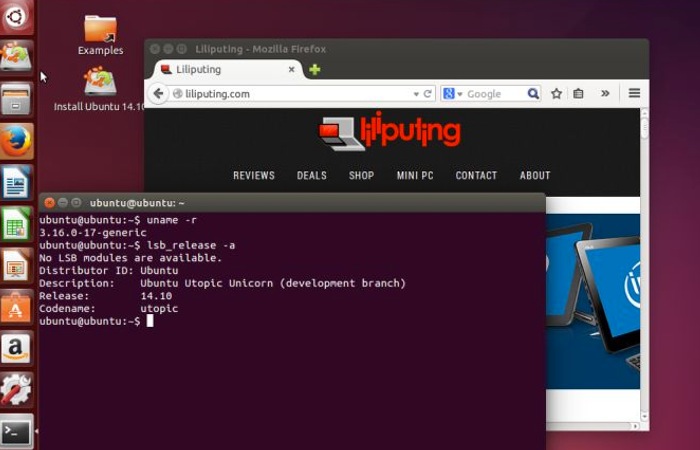
Task: Launch Install Ubuntu from the launcher
Action: point(17,57)
